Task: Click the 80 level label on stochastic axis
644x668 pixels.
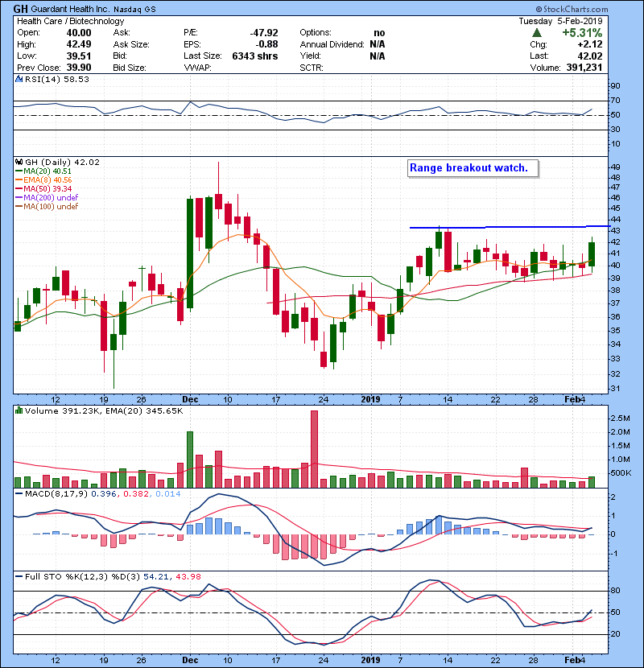Action: (x=616, y=591)
